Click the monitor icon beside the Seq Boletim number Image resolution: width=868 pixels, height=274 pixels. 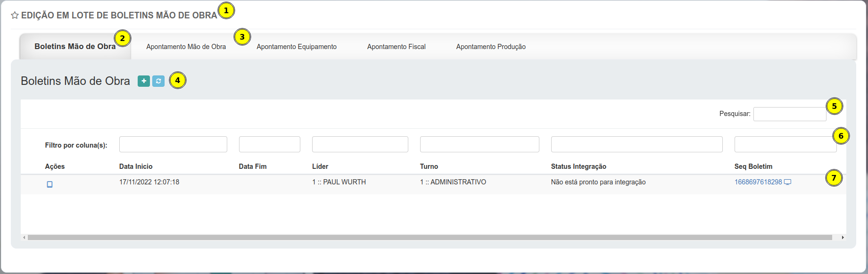tap(787, 182)
